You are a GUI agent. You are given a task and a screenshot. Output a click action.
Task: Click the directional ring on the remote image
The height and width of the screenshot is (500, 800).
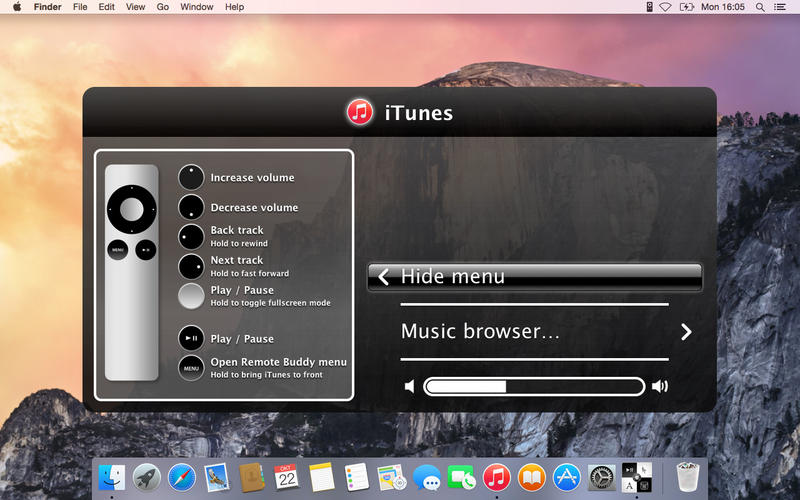tap(132, 210)
